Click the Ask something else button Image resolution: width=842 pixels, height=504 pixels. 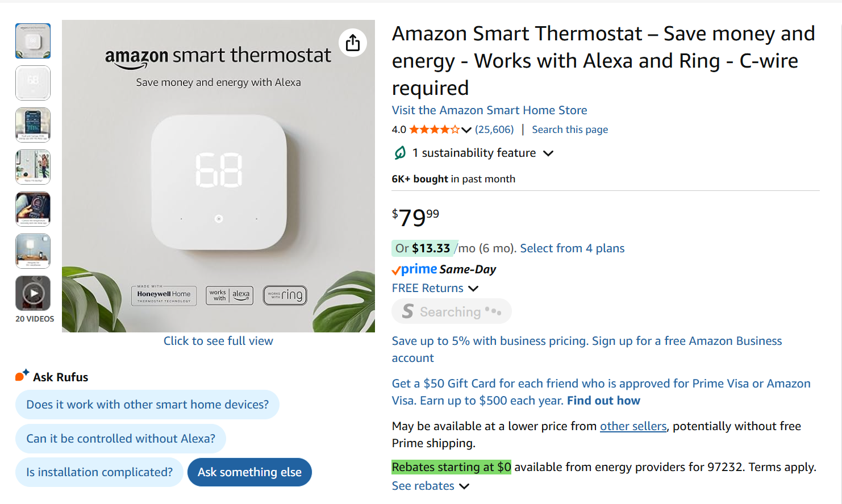coord(249,472)
